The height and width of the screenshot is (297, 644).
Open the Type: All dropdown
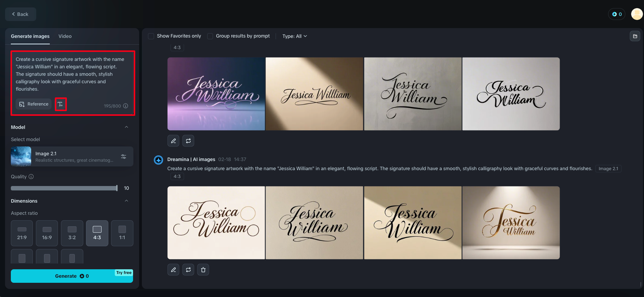click(295, 36)
